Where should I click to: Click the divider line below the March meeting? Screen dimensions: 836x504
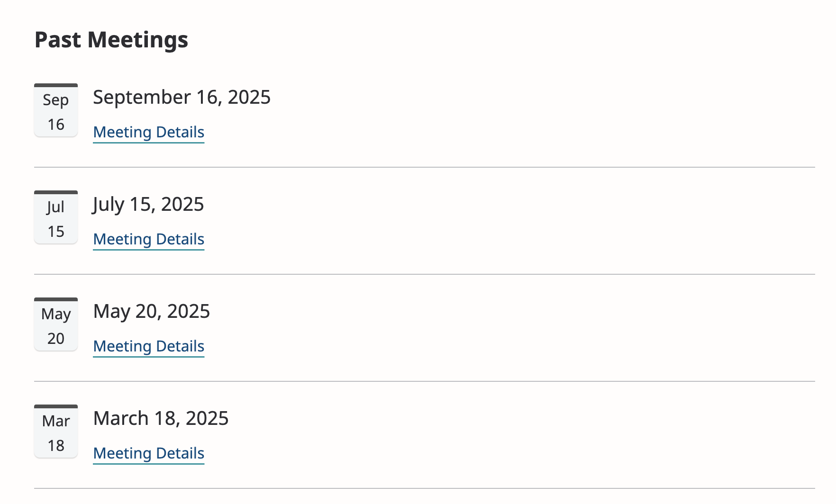[424, 488]
